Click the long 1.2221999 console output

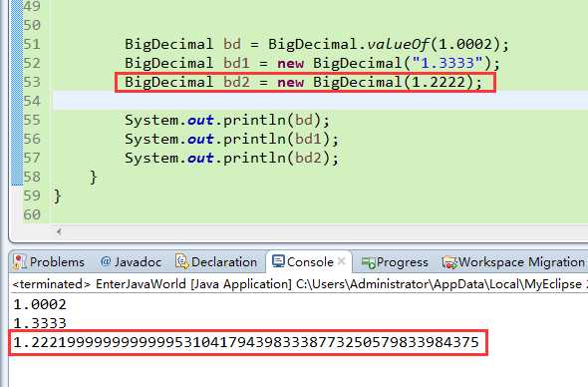click(246, 342)
